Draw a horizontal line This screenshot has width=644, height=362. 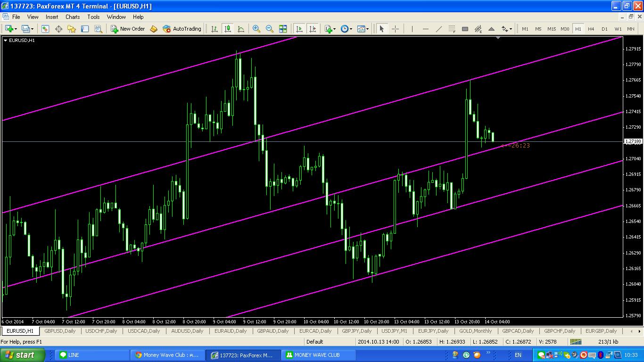[x=426, y=29]
